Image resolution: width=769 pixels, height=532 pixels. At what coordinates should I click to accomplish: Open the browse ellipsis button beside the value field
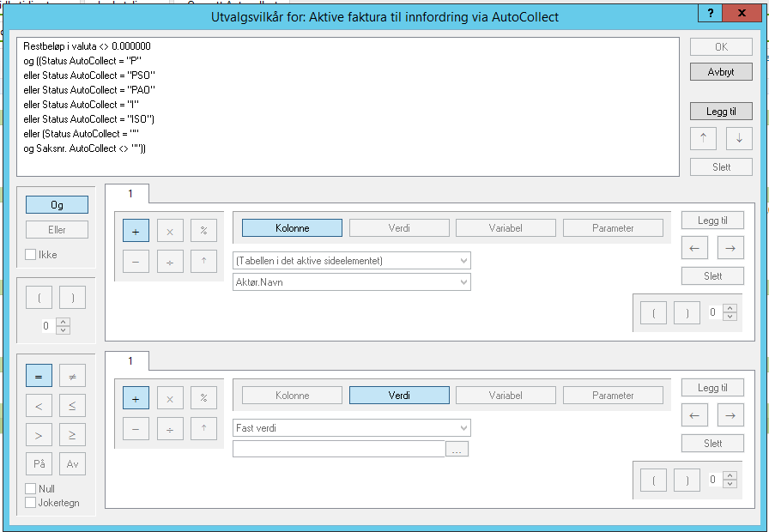tap(457, 449)
